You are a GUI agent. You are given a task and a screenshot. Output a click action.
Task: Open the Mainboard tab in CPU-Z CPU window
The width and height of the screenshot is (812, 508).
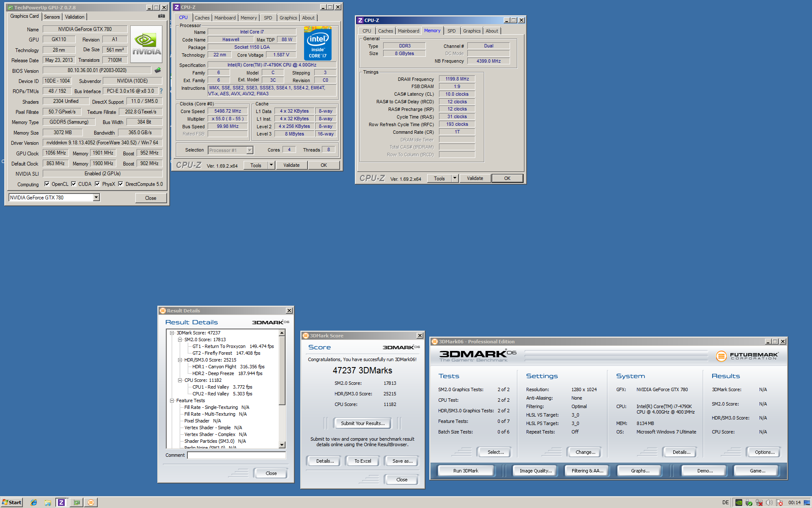[225, 18]
